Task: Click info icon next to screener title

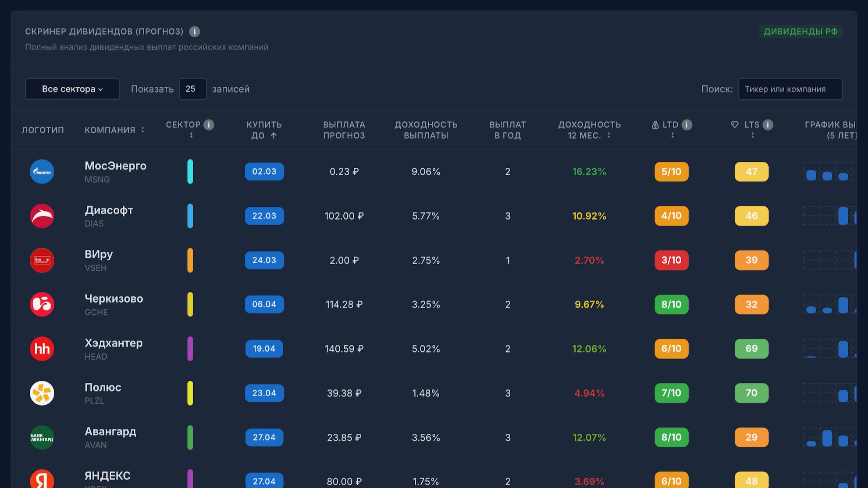Action: tap(195, 32)
